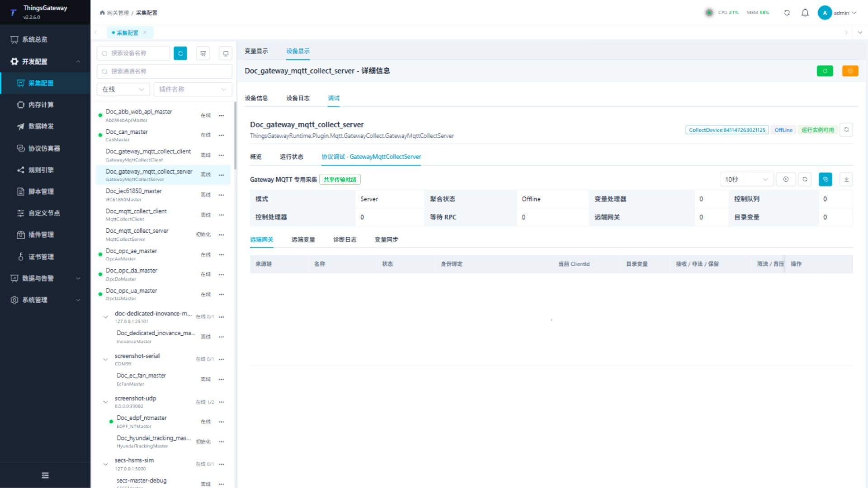The height and width of the screenshot is (488, 868).
Task: Click the page refresh icon in the header
Action: pos(787,13)
